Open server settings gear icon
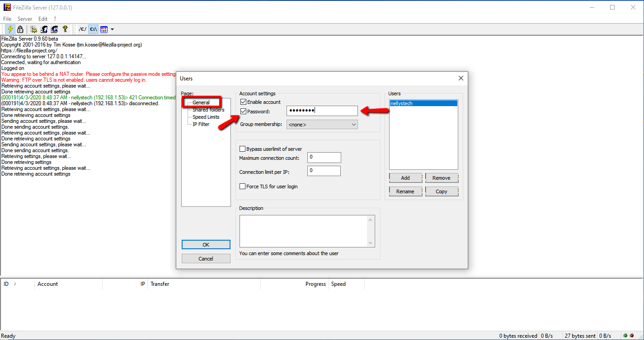 (x=34, y=29)
